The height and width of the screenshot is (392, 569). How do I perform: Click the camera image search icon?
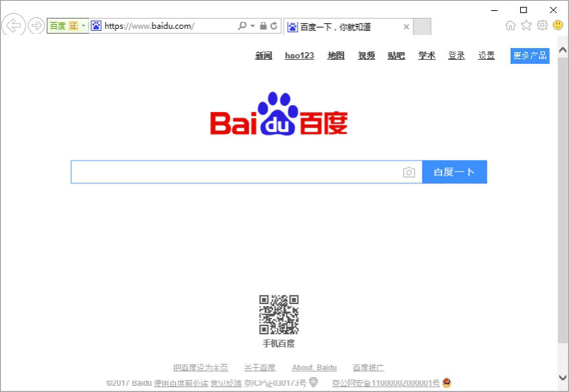click(409, 172)
